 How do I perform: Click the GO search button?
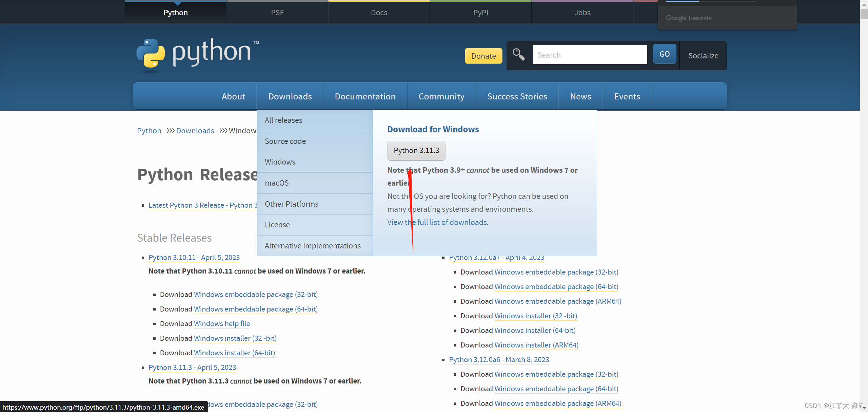tap(664, 54)
